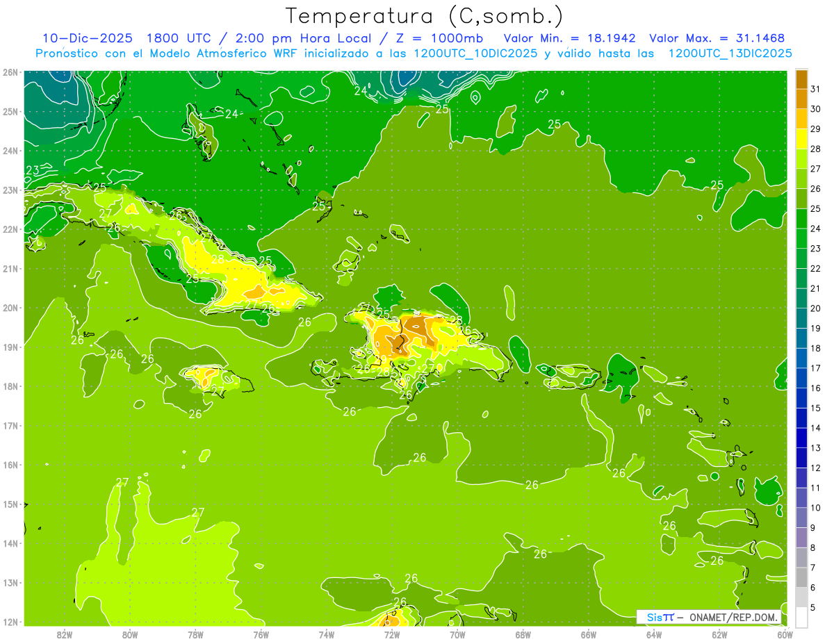
Task: Click the legend value 10 on the color scale
Action: (x=816, y=507)
